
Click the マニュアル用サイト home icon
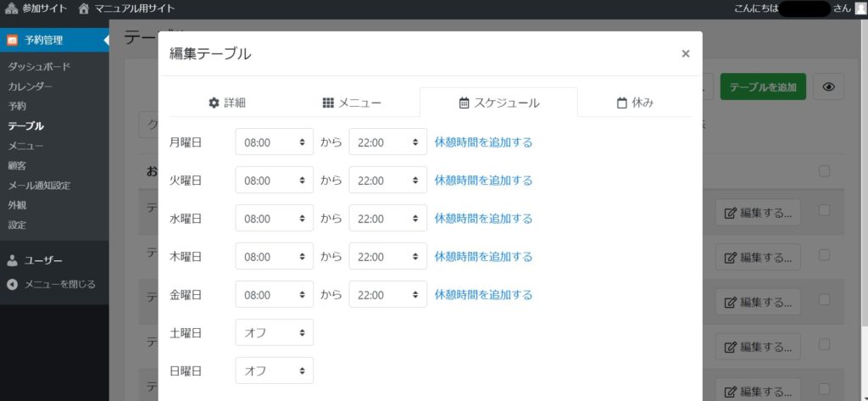83,8
